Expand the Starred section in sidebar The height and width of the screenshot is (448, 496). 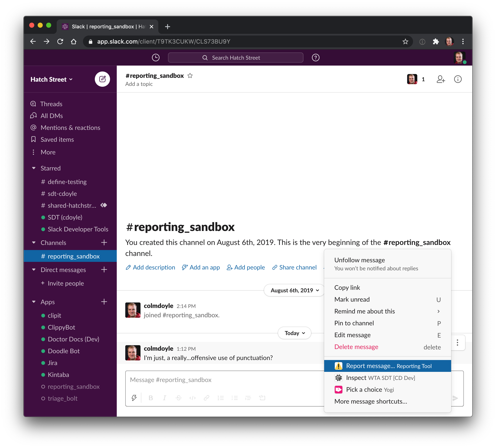pyautogui.click(x=34, y=168)
